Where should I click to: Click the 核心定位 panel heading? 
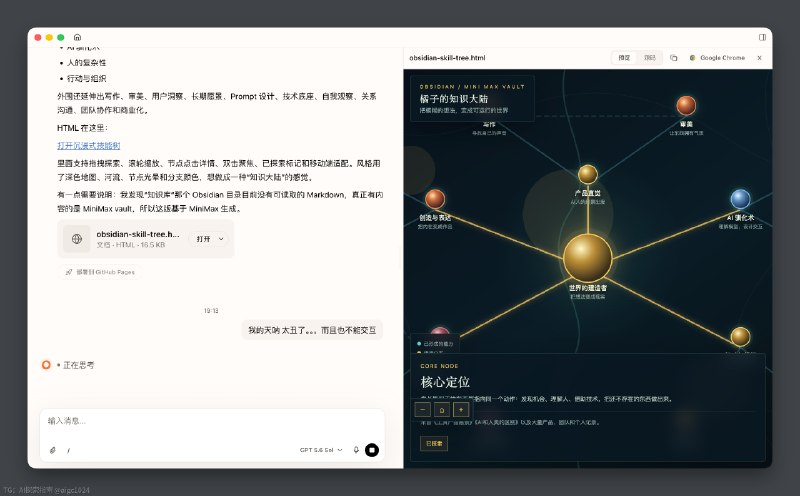pos(445,382)
